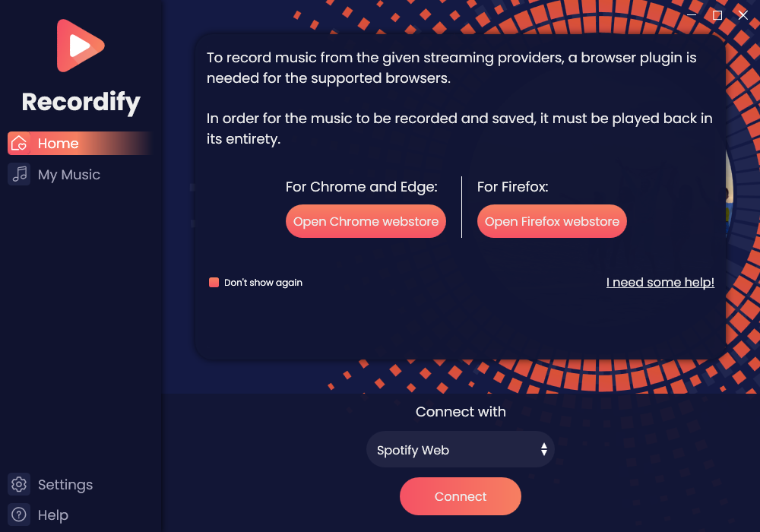Click the Help question mark icon

[x=20, y=515]
